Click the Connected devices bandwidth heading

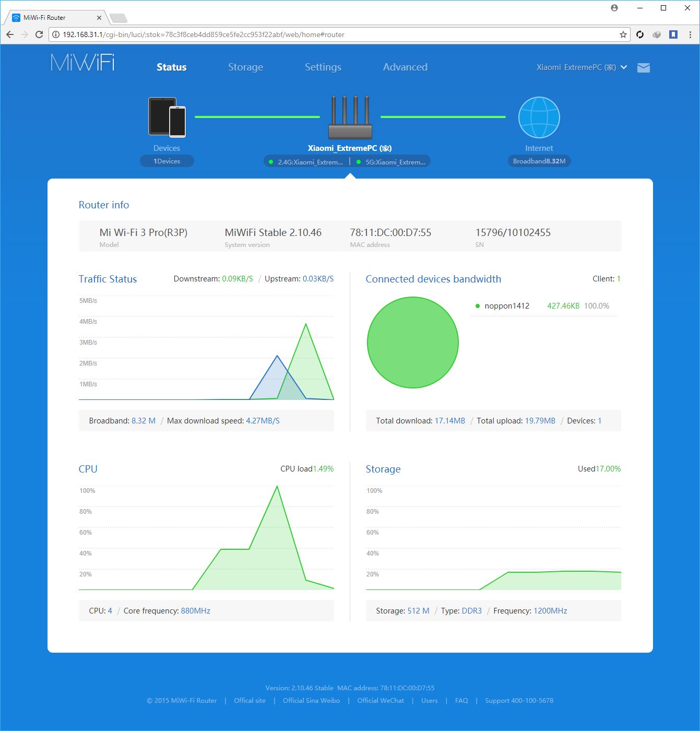pyautogui.click(x=433, y=279)
